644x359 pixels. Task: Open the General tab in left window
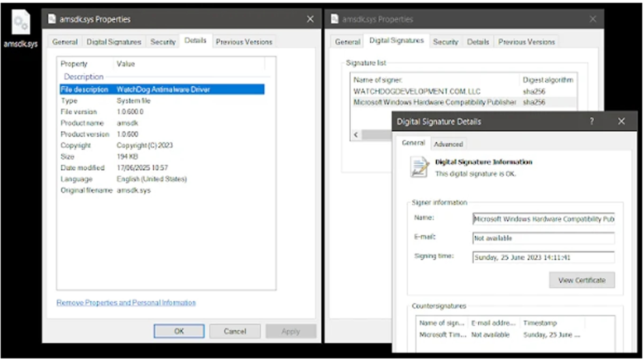65,42
